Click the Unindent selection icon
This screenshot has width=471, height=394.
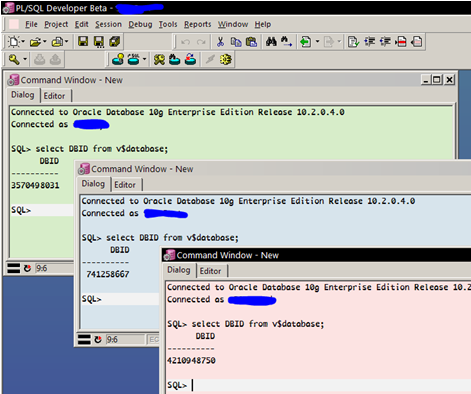tap(385, 42)
